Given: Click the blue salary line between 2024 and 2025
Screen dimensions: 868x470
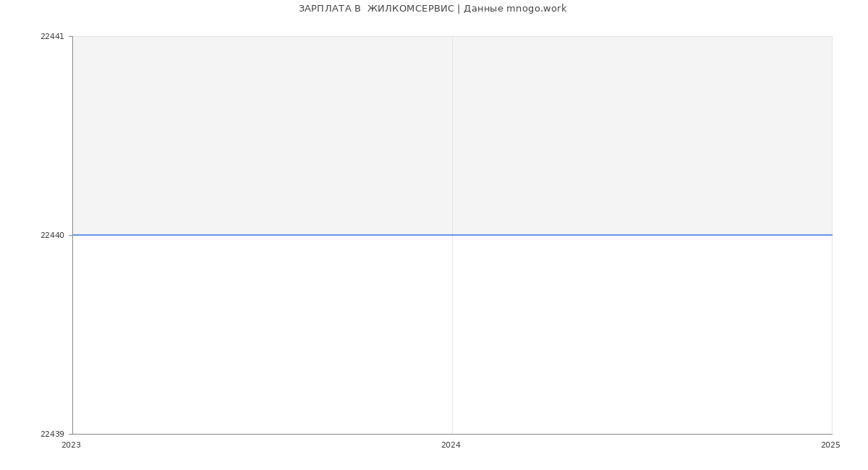Looking at the screenshot, I should click(642, 235).
